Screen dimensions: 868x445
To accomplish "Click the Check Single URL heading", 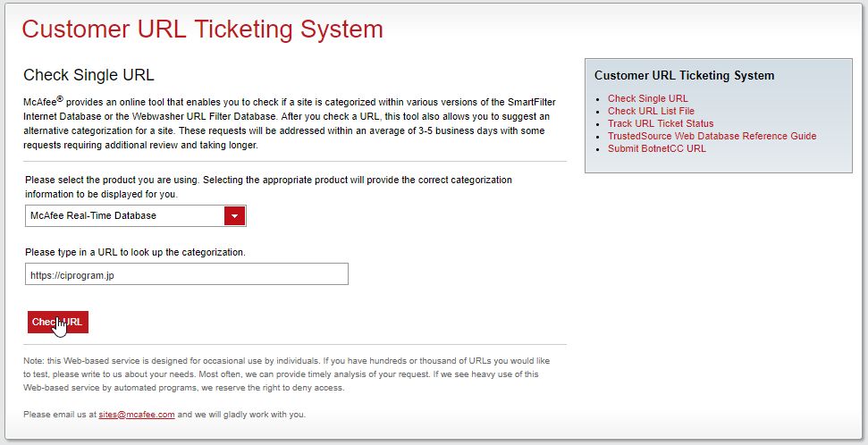I will click(88, 75).
